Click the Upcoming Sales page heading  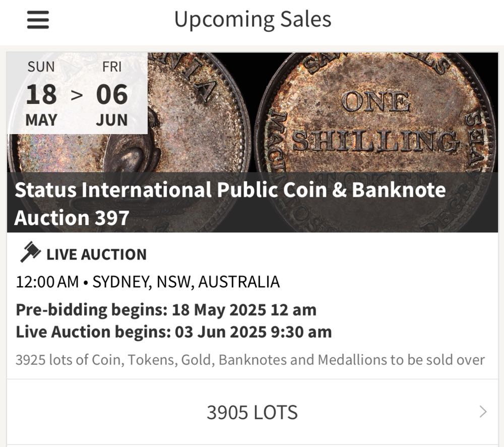[x=253, y=20]
